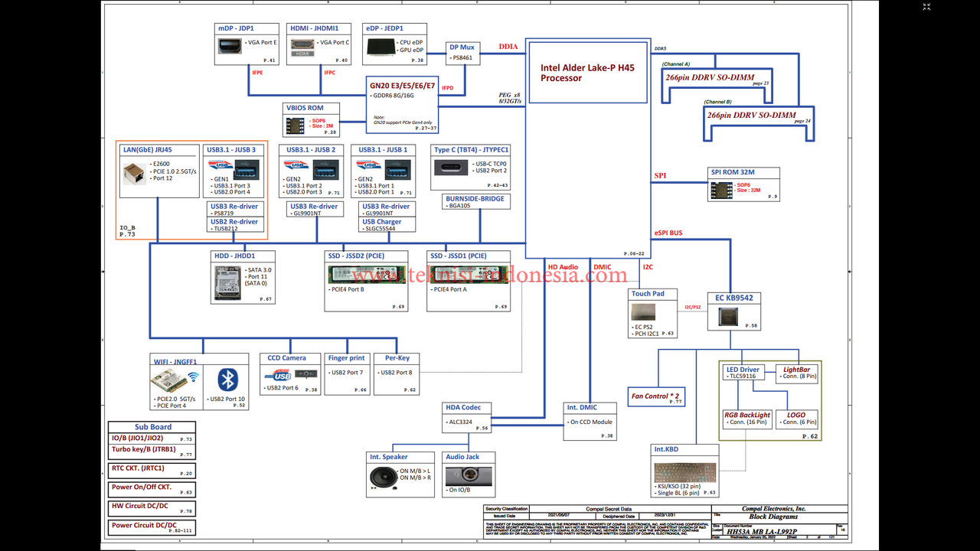Click the HDMI connector image
This screenshot has width=980, height=551.
pos(302,49)
